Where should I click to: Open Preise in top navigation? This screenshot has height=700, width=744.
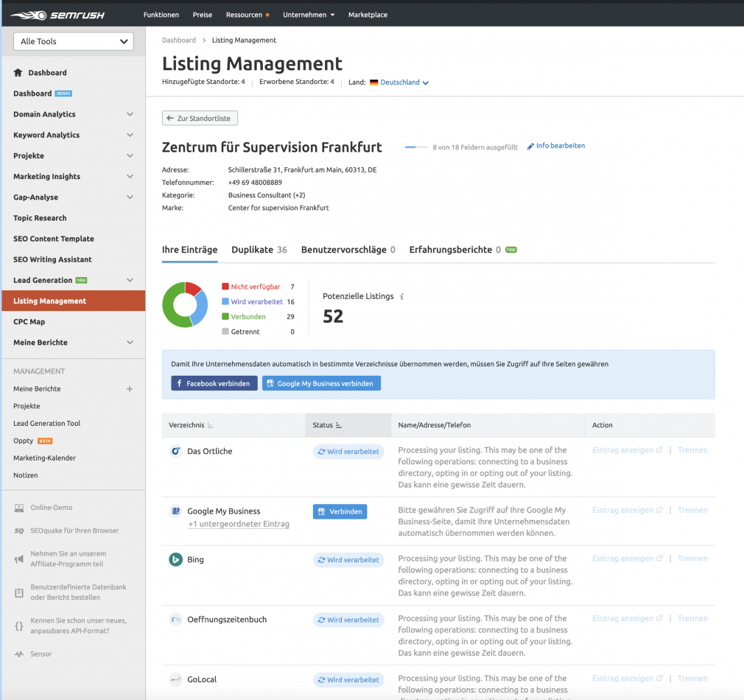tap(203, 15)
